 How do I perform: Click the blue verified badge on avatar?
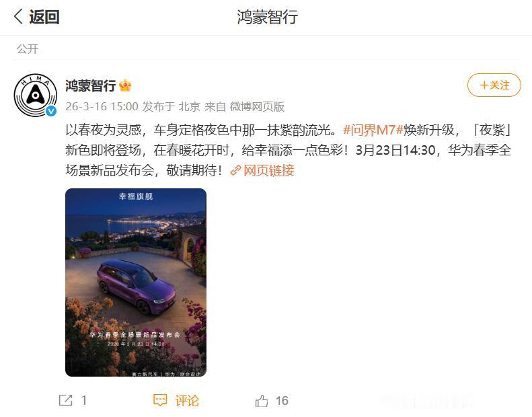tap(51, 111)
